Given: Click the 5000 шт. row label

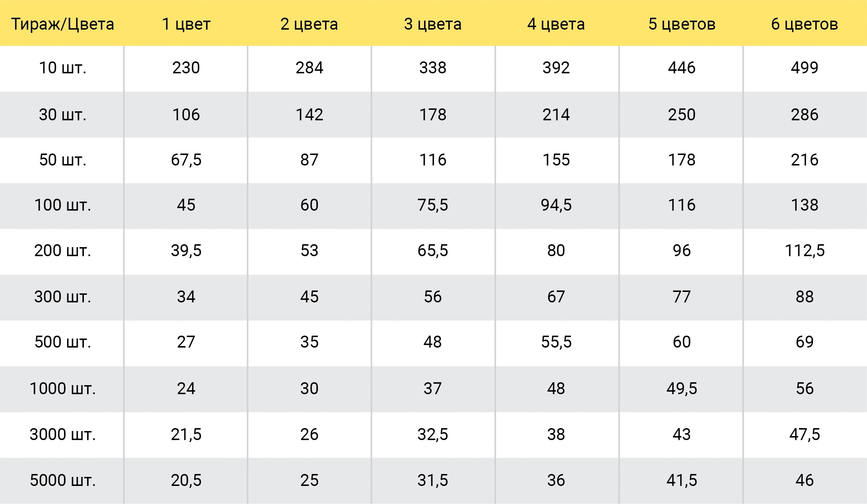Looking at the screenshot, I should point(63,480).
